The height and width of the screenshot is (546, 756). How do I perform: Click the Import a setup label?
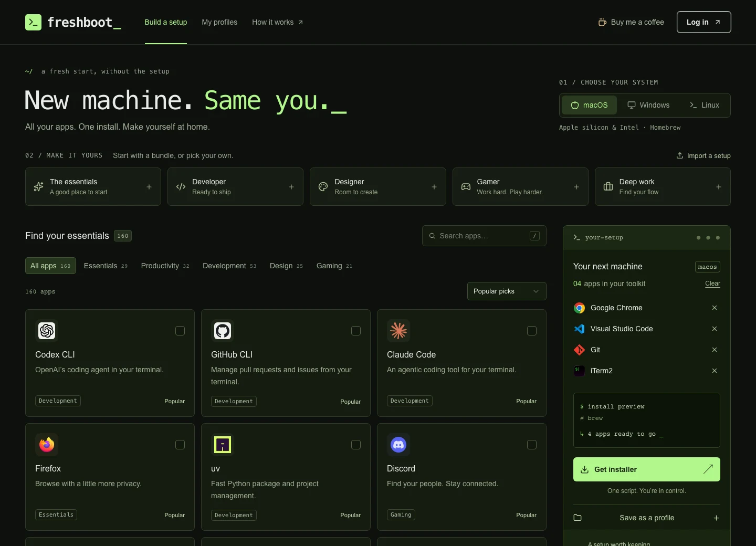click(x=709, y=155)
